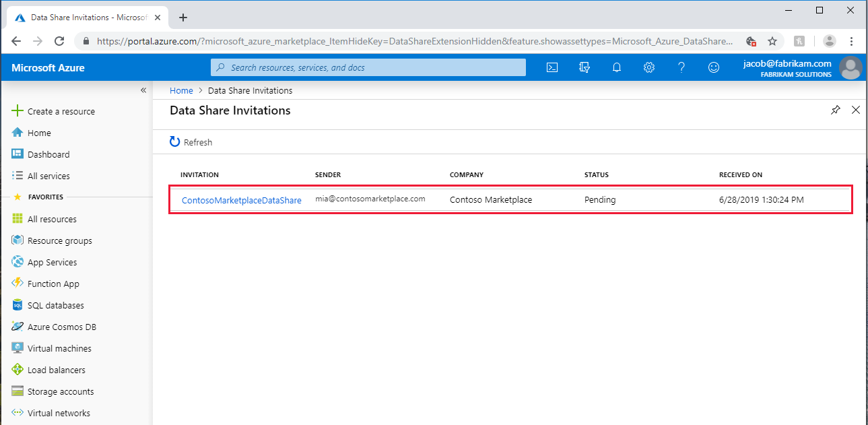Send feedback via the smiley icon
The width and height of the screenshot is (868, 425).
713,67
